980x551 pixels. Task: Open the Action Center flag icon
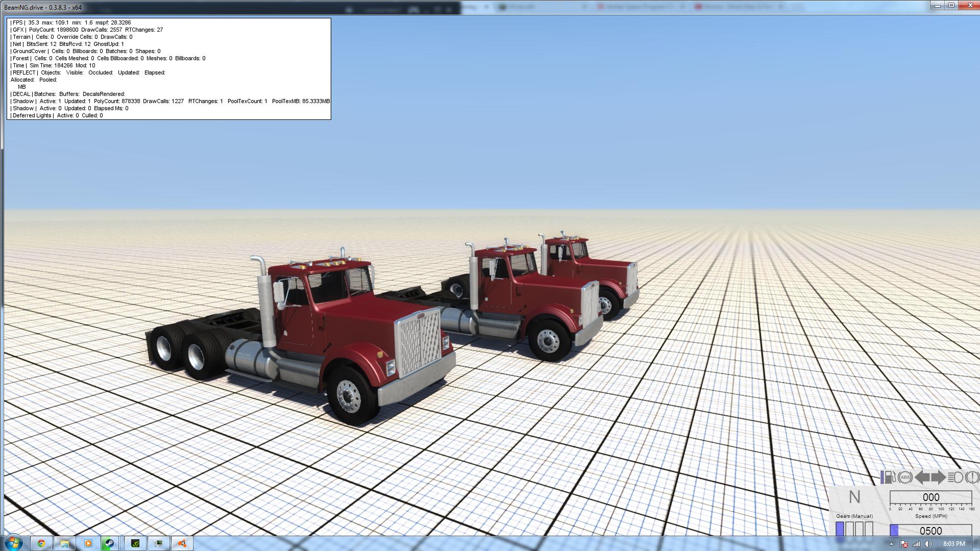904,544
